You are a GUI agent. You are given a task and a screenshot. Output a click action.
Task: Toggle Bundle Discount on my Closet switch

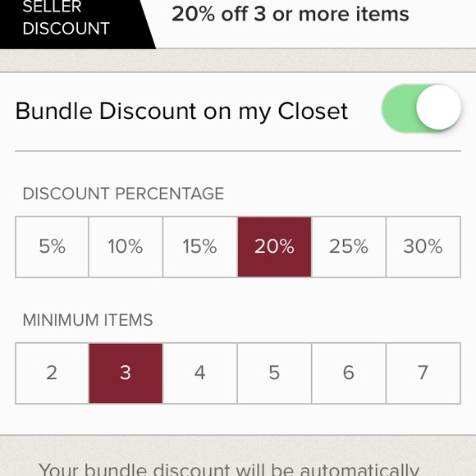[x=421, y=108]
